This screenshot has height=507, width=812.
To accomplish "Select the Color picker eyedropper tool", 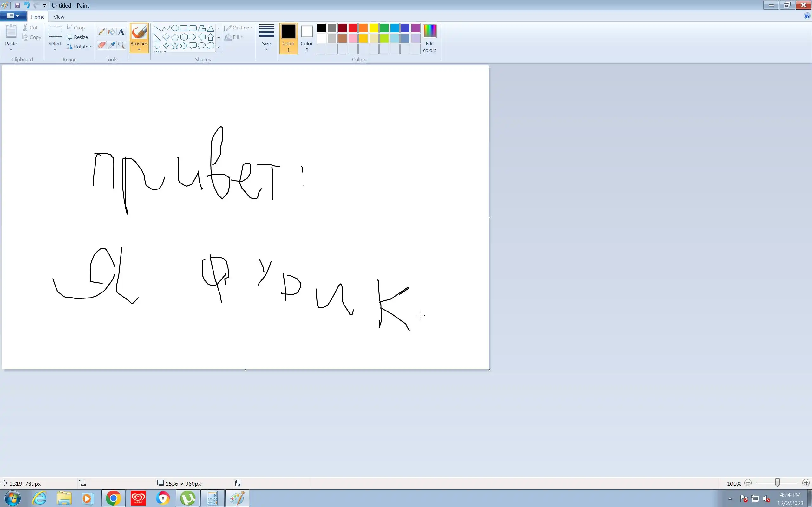I will 111,45.
